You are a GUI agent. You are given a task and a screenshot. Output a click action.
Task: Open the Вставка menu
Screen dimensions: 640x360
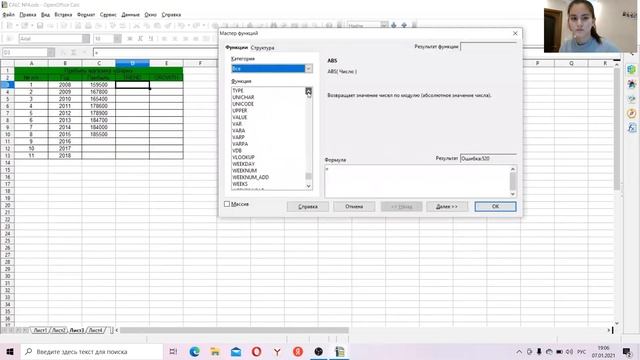pyautogui.click(x=63, y=15)
